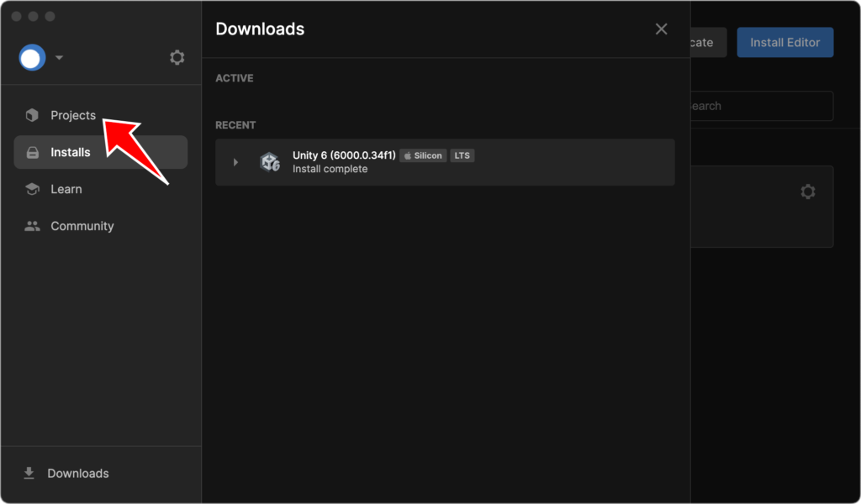The height and width of the screenshot is (504, 861).
Task: Open the installed editor's gear settings
Action: (x=808, y=192)
